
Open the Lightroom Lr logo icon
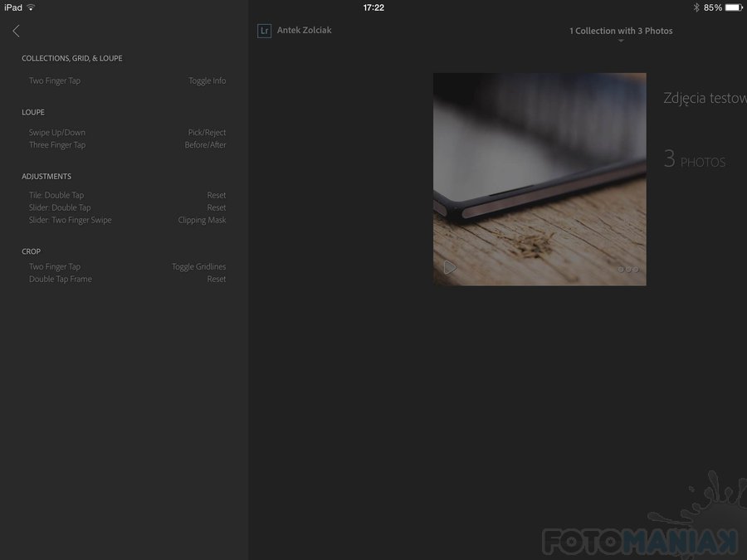[265, 31]
